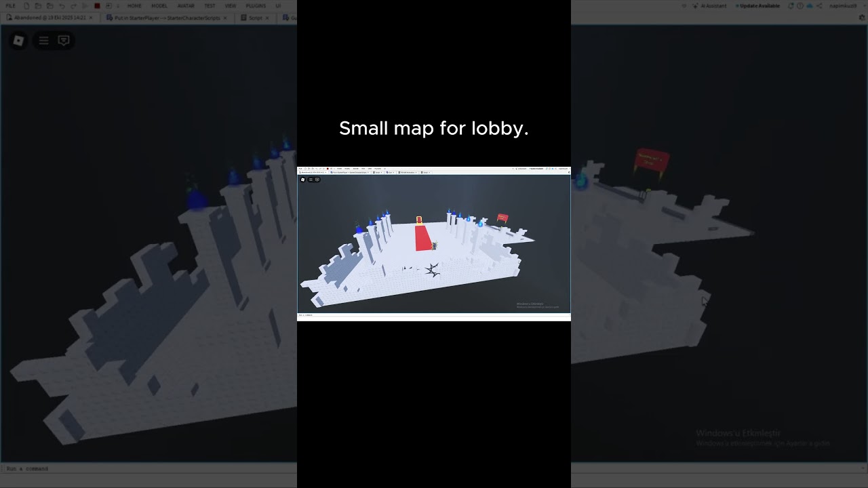Click the Update Available notice
This screenshot has height=488, width=868.
point(758,5)
